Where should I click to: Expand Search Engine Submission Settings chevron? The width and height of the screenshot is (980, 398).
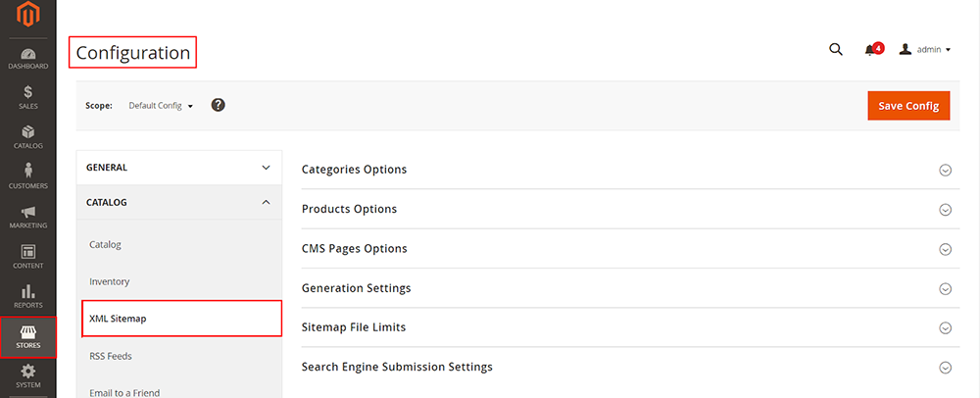pyautogui.click(x=945, y=368)
